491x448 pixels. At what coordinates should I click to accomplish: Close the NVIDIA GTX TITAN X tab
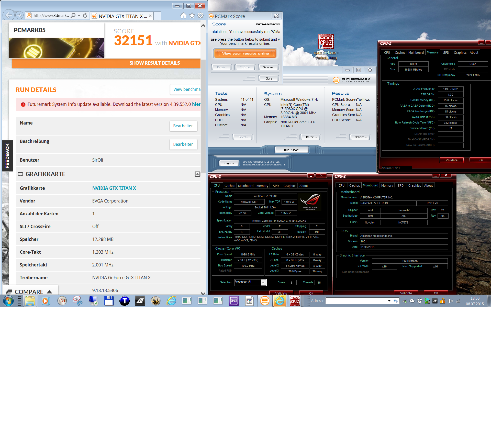(150, 16)
